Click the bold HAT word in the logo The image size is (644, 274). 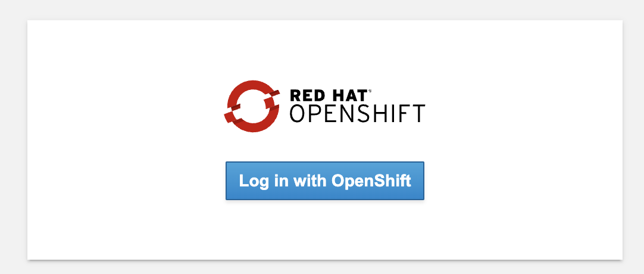pos(349,95)
